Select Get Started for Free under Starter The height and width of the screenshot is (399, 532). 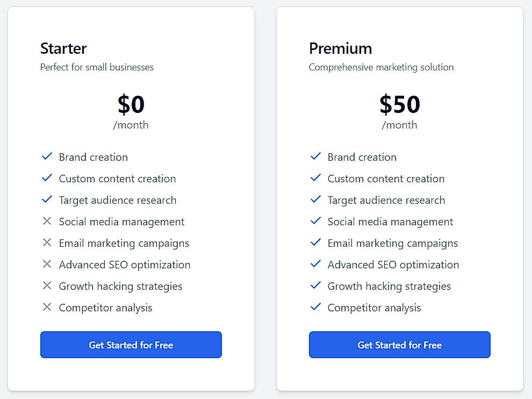[131, 345]
